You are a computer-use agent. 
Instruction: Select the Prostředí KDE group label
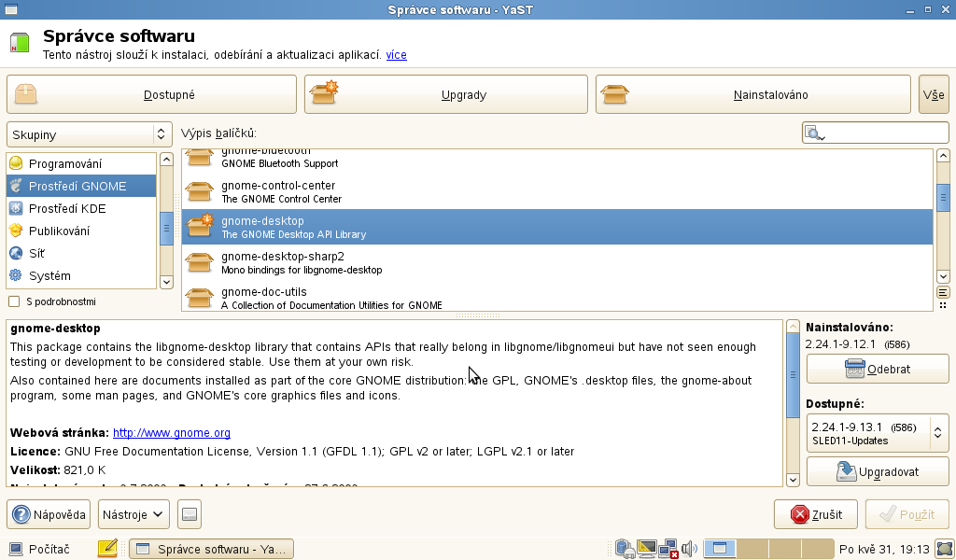tap(67, 208)
